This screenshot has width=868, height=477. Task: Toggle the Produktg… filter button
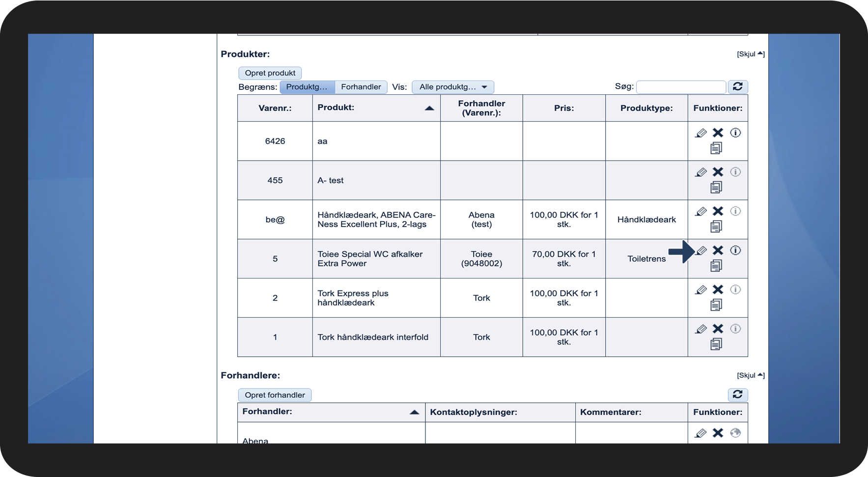pyautogui.click(x=307, y=87)
